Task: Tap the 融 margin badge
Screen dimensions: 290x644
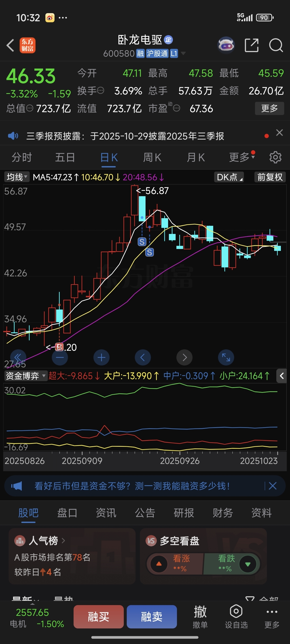Action: click(140, 53)
